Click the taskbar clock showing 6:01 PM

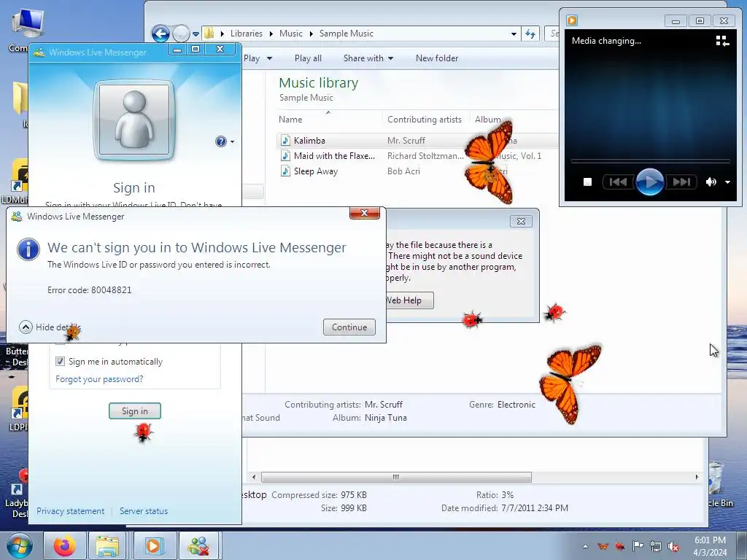coord(710,546)
